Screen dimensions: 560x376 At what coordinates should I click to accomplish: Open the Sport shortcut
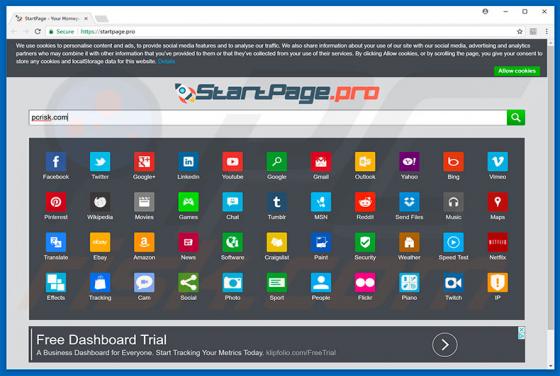click(x=277, y=283)
